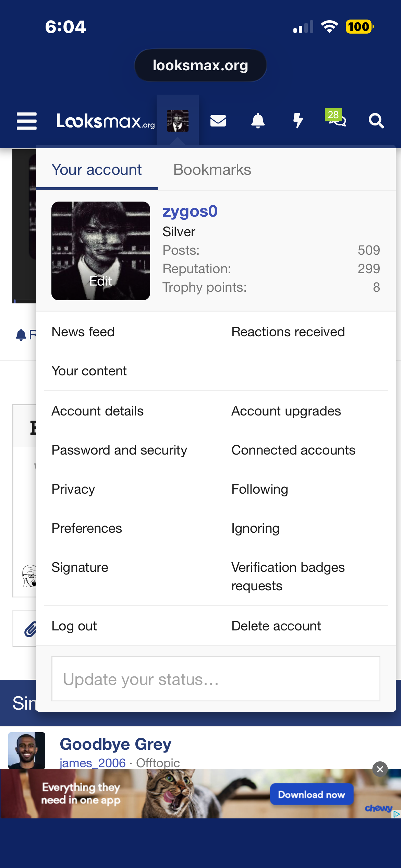Choose Log out from the menu
401x868 pixels.
(74, 626)
